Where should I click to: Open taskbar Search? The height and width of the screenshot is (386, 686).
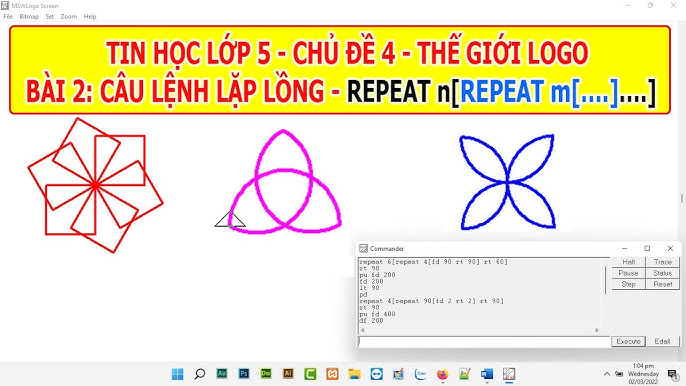click(x=200, y=374)
